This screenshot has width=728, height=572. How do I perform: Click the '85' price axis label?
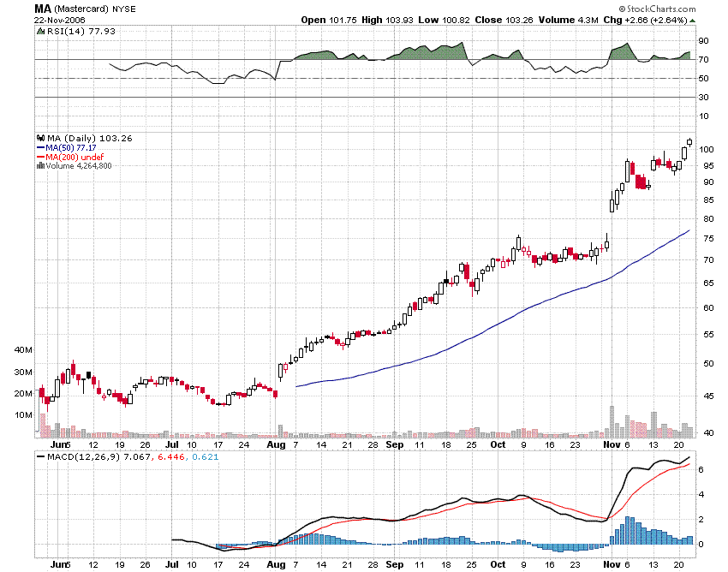coord(707,200)
